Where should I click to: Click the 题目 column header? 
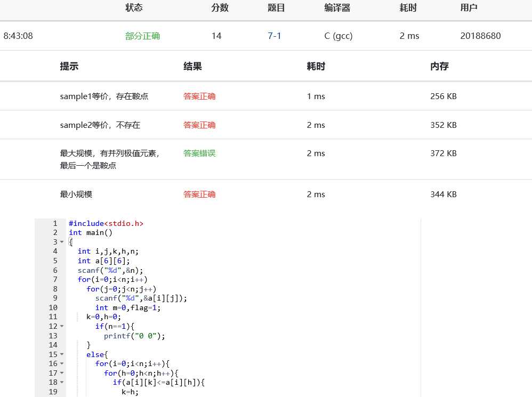pos(276,7)
